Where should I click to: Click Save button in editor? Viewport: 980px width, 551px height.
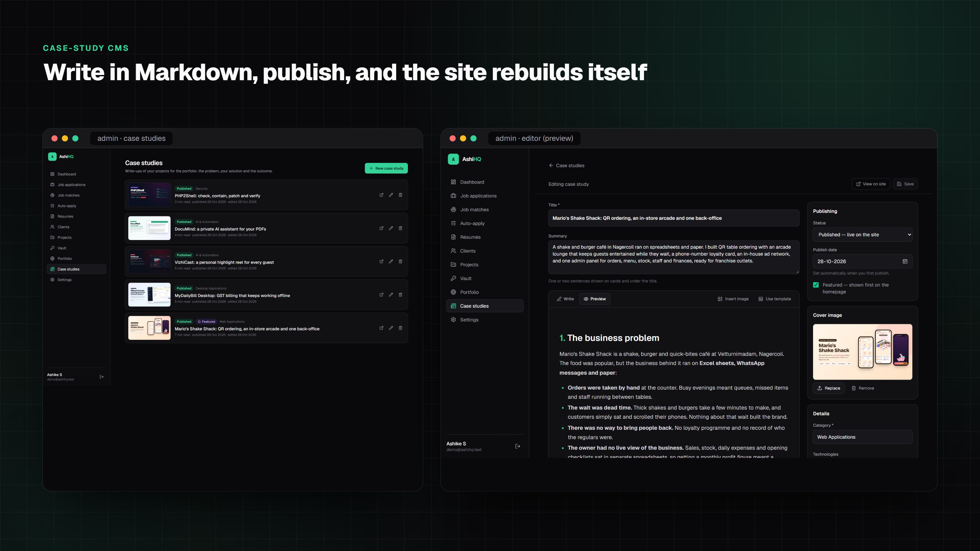(x=905, y=184)
